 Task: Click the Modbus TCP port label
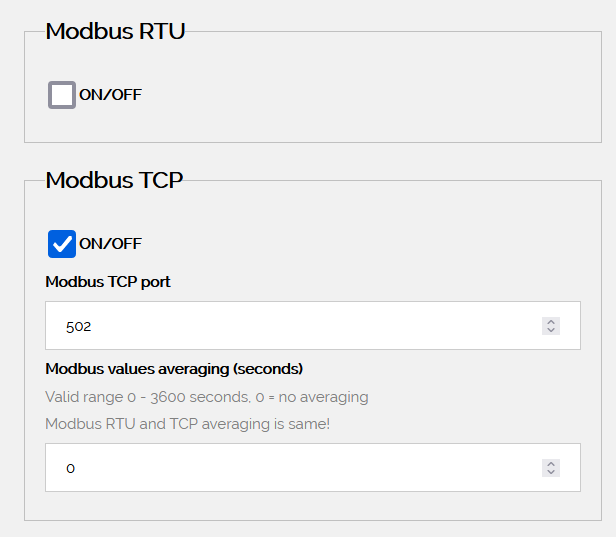coord(108,282)
